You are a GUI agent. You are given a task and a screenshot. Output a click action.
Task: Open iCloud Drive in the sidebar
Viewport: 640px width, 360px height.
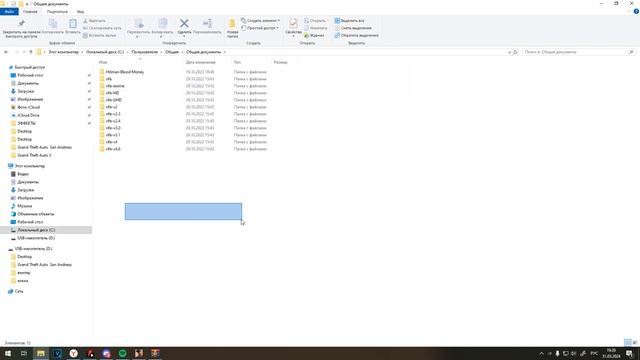click(28, 116)
